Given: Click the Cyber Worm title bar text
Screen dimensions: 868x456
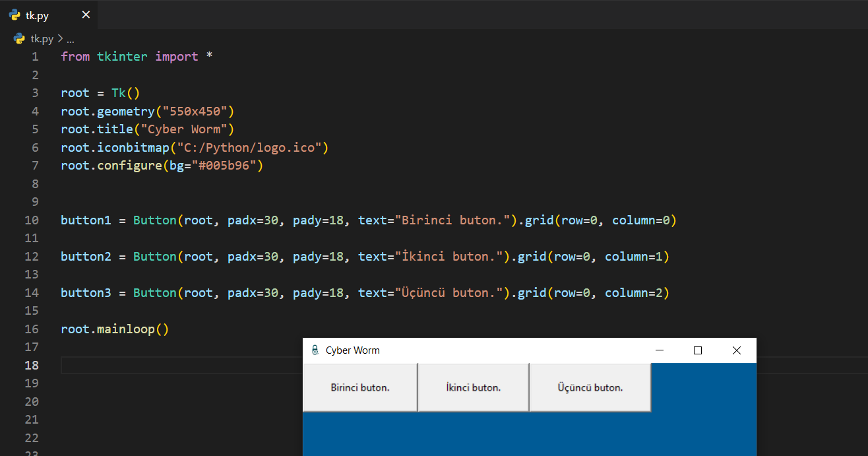Looking at the screenshot, I should coord(352,350).
